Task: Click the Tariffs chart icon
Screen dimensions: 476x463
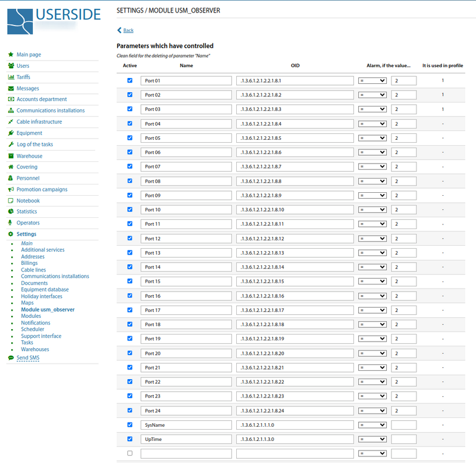Action: pos(11,77)
